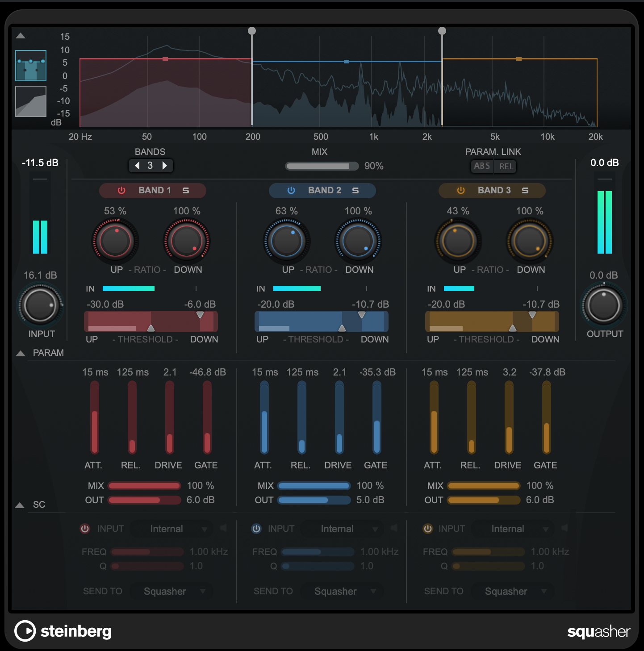Click the global MIX slider

(322, 166)
